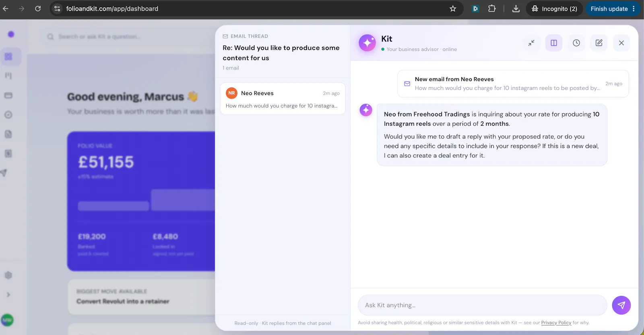Open the browser extensions puzzle icon

tap(492, 8)
